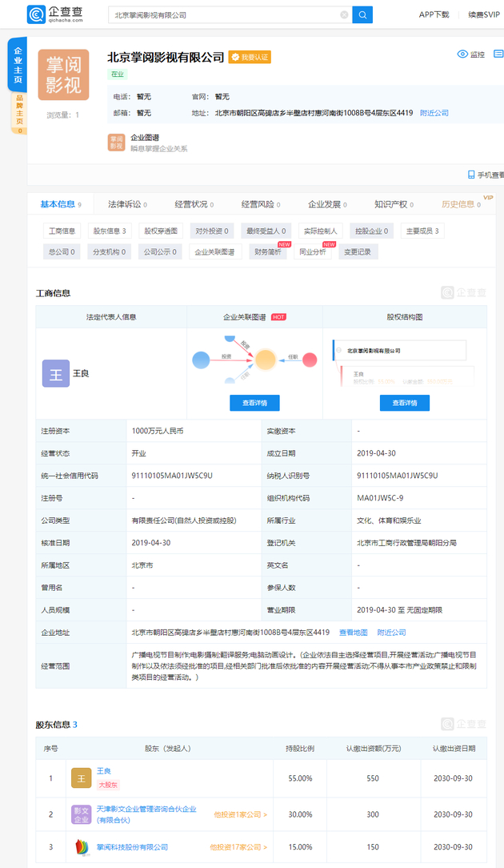Open 掌阅科技股份有限公司 link
Screen dimensions: 504x868
[132, 847]
